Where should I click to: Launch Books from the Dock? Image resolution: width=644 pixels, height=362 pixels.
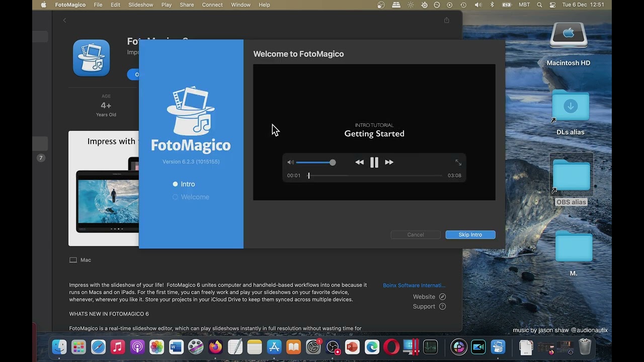pyautogui.click(x=294, y=347)
